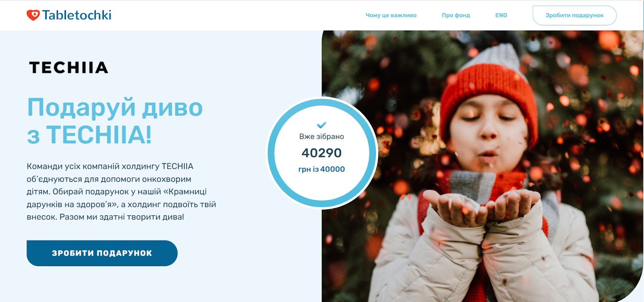
Task: Click the 'грн із 40000' goal text
Action: [322, 169]
